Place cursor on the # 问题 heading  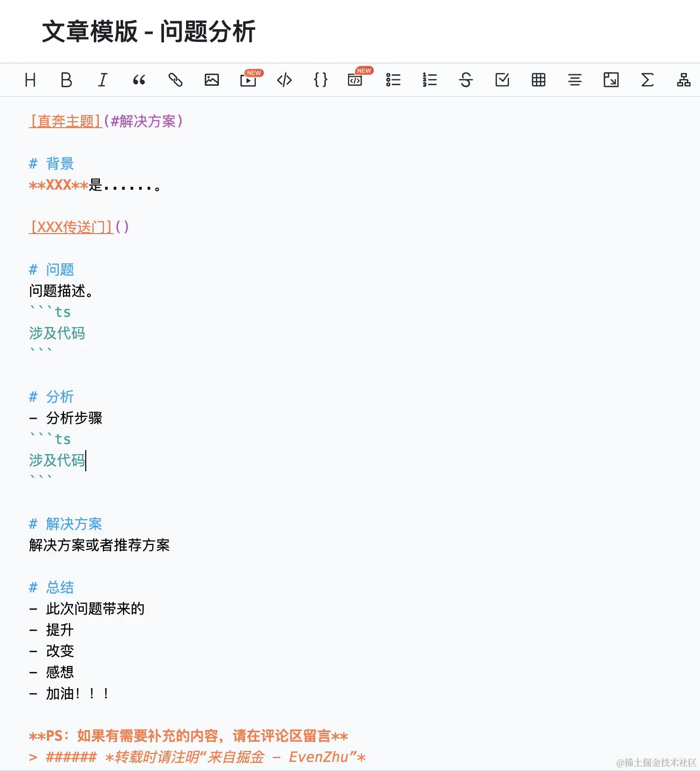[51, 270]
